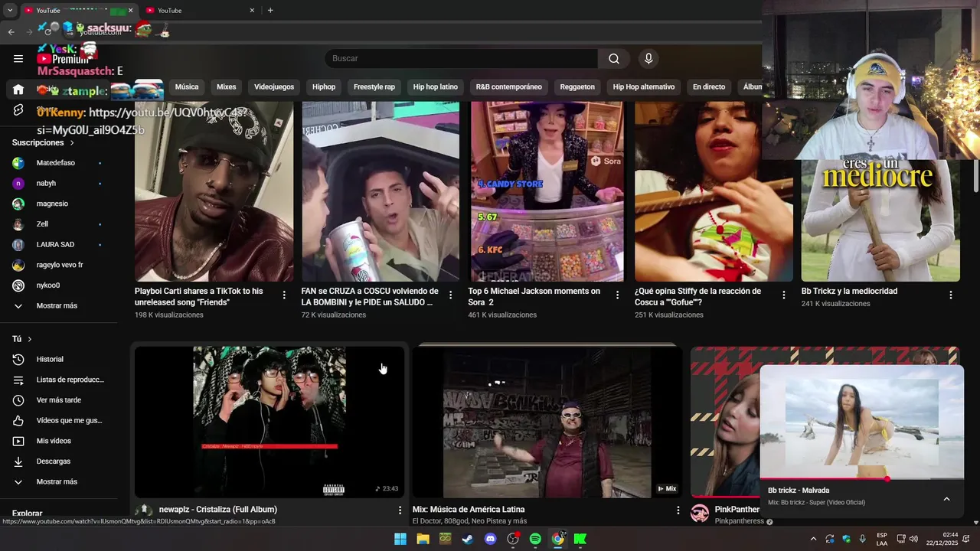
Task: Open rageylo vevo fr channel
Action: 60,265
